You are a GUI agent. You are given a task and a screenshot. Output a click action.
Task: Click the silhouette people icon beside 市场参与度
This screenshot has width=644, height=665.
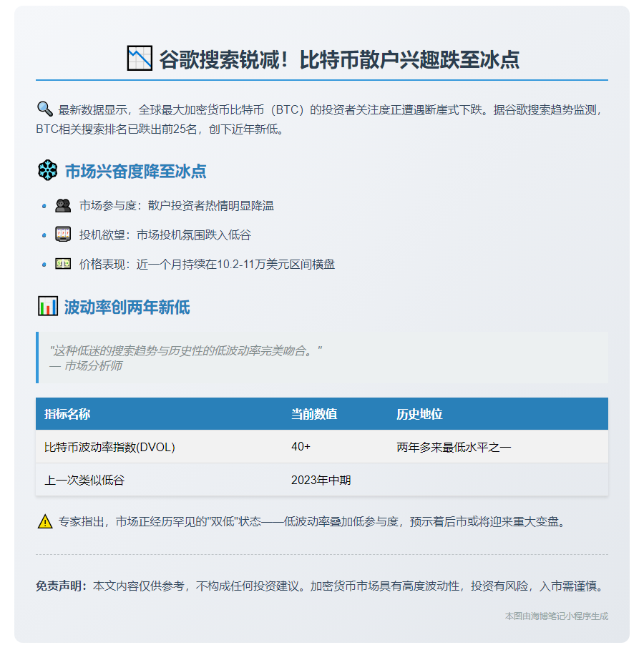[64, 205]
